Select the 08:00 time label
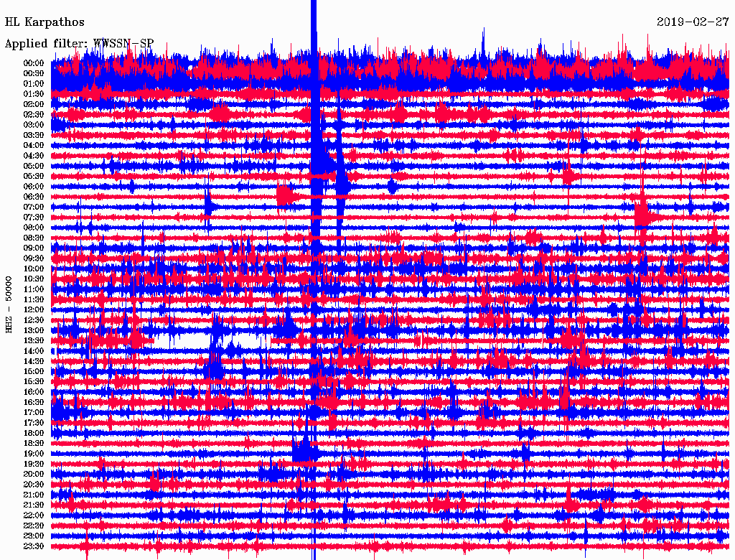Screen dimensions: 735x560 click(34, 228)
